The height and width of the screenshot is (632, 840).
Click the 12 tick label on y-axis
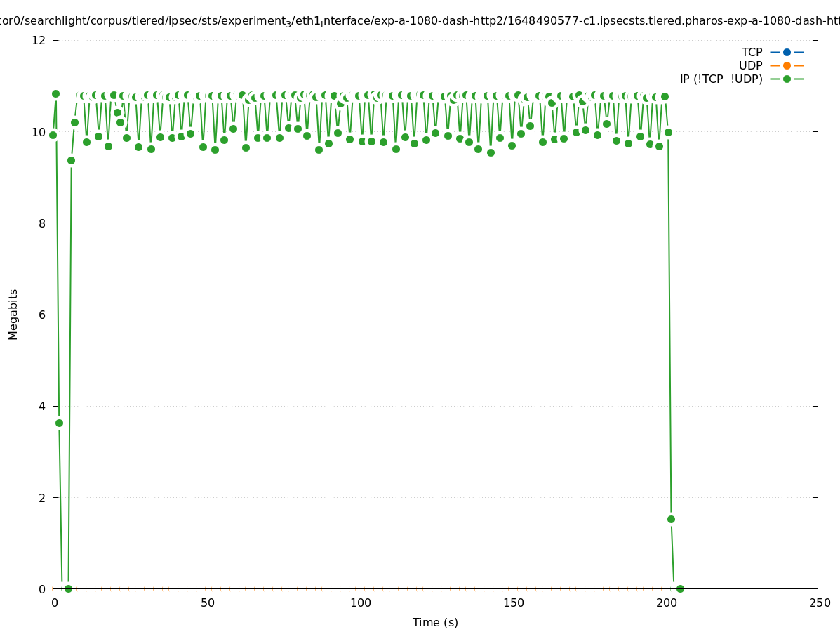pyautogui.click(x=39, y=40)
